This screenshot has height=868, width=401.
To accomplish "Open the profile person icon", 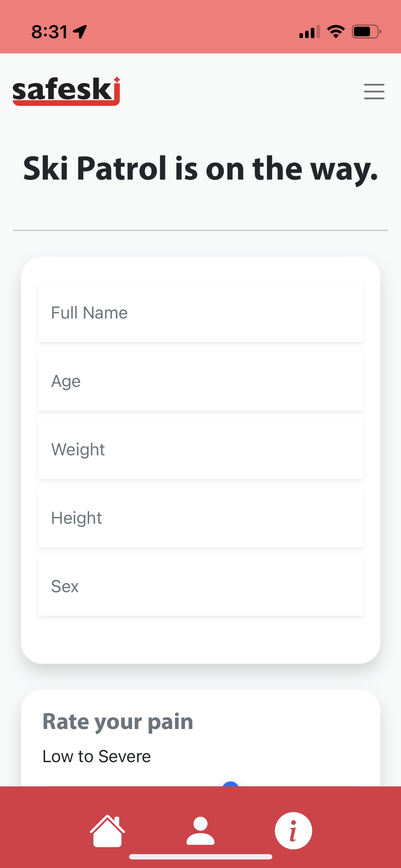I will 200,831.
